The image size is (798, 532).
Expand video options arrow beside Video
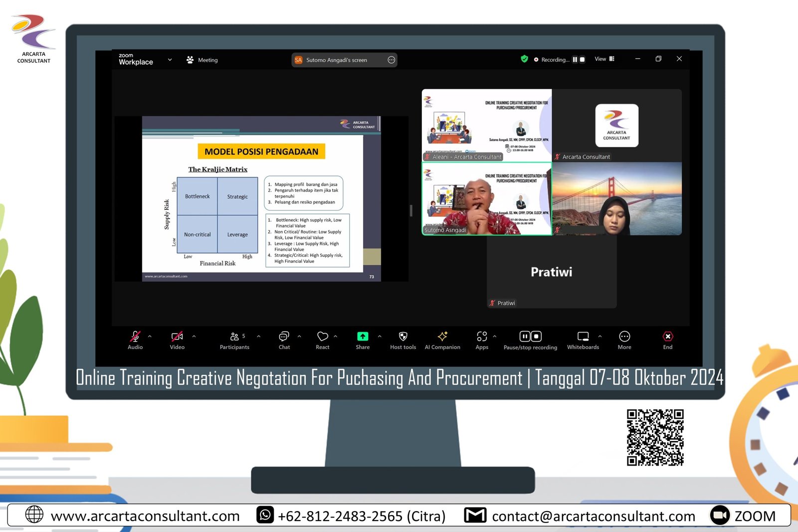194,336
